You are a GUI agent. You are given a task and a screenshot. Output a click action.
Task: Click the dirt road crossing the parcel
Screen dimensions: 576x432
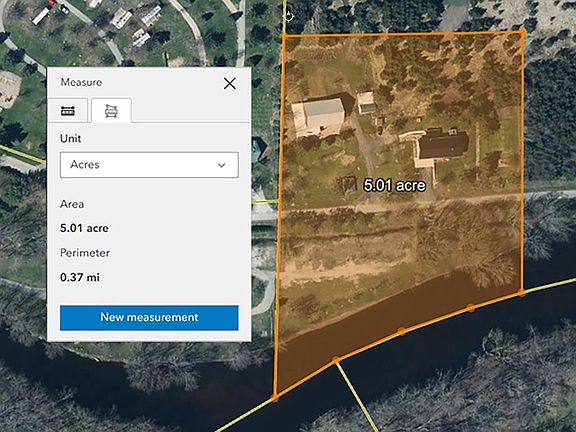[x=400, y=205]
